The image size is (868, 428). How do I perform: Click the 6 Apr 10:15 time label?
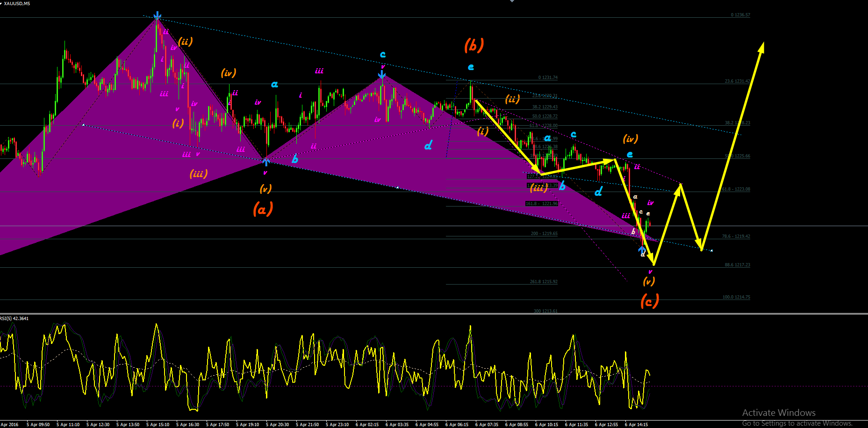(547, 425)
